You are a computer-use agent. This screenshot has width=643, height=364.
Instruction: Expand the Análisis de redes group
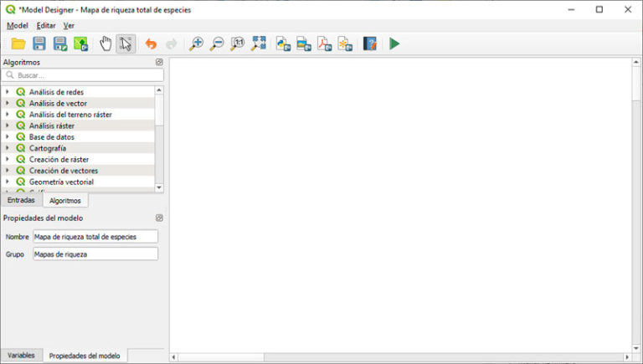point(8,92)
